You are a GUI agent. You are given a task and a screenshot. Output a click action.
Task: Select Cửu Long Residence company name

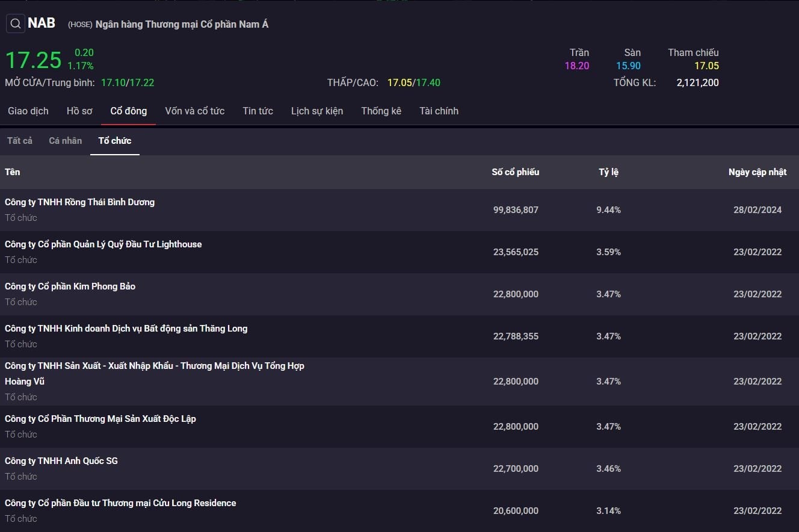[120, 503]
